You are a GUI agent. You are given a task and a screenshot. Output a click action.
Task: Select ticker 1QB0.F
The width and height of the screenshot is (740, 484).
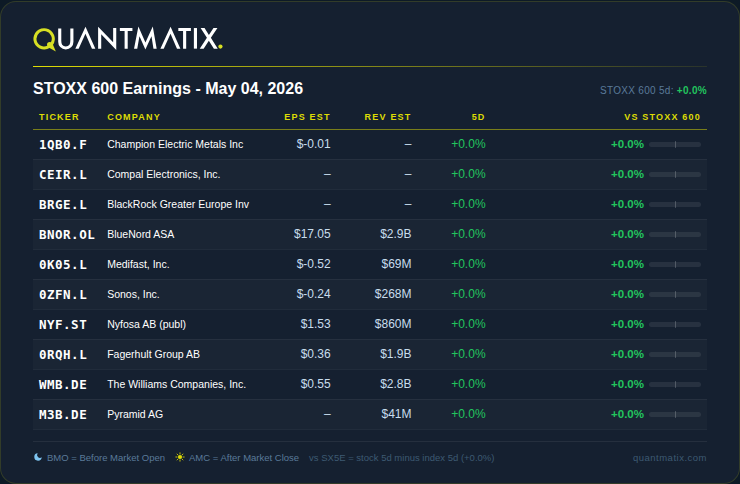point(63,145)
